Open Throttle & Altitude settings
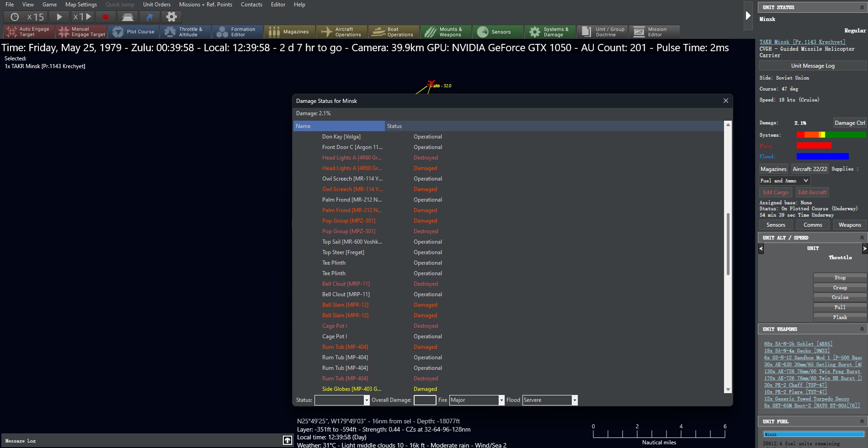 [186, 32]
